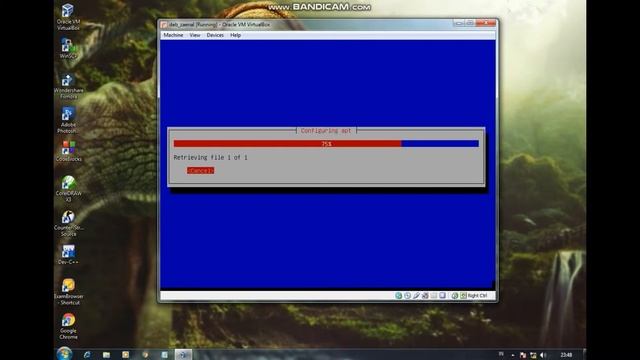
Task: Select the Adobe Photoshop desktop icon
Action: coord(68,120)
